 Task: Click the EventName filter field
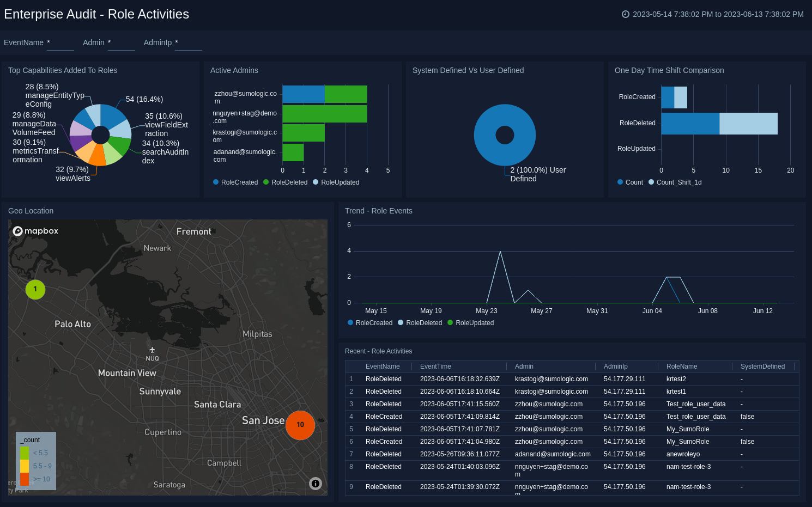(60, 43)
